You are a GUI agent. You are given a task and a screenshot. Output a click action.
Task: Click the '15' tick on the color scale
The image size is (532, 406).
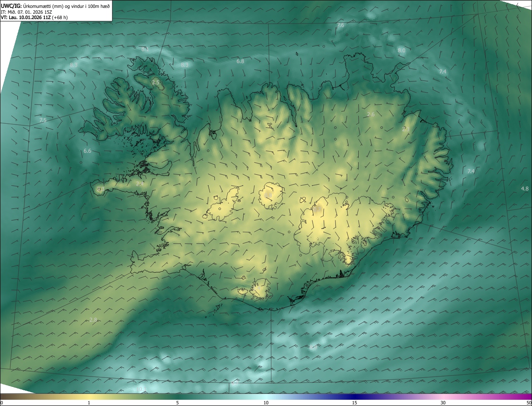tap(355, 403)
